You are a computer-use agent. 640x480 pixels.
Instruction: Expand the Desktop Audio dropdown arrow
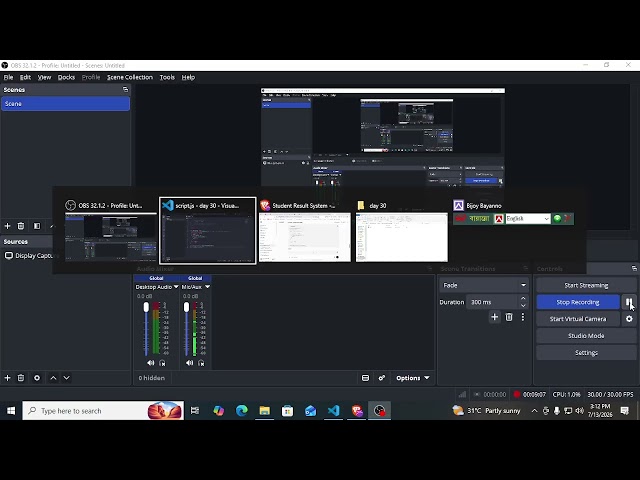pos(176,287)
